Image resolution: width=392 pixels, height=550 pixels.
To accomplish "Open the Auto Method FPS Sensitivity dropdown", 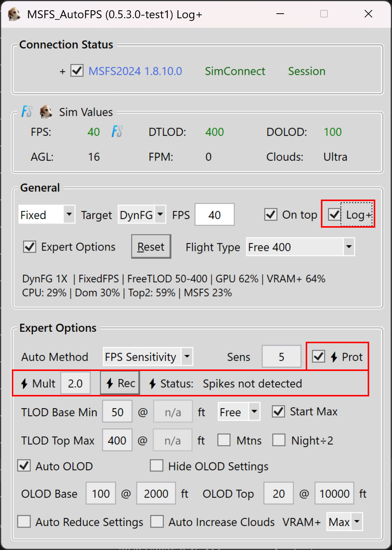I will [x=148, y=357].
